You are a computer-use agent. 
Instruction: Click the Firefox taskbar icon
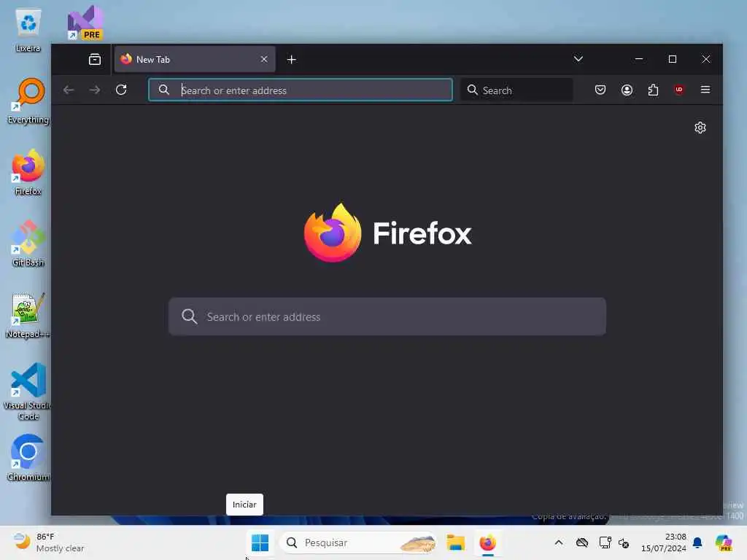tap(487, 542)
